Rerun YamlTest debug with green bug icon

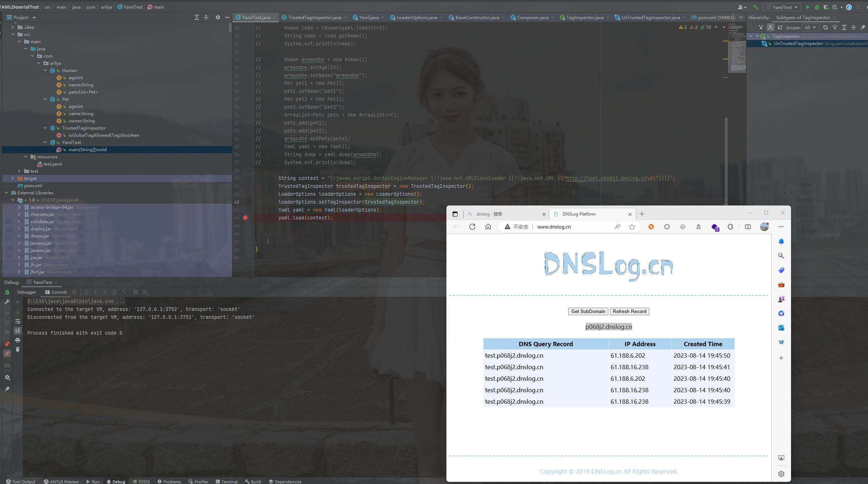[x=7, y=293]
